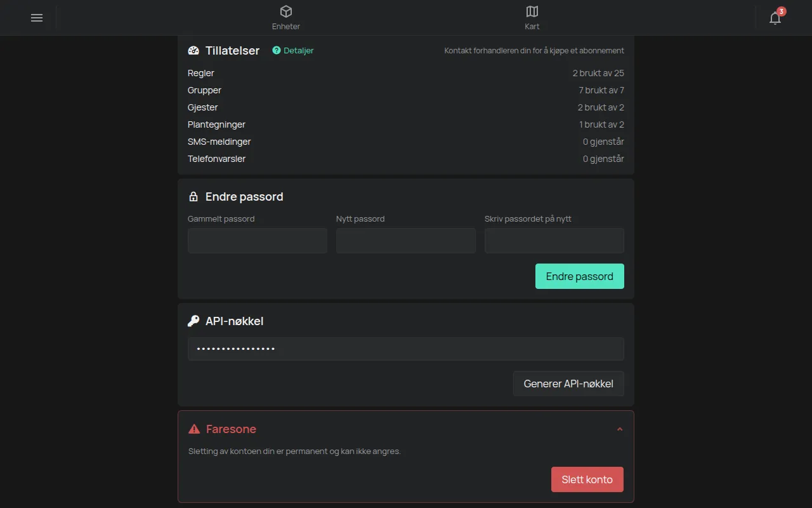Click the Regler usage value '2 brukt av 25'

coord(598,73)
